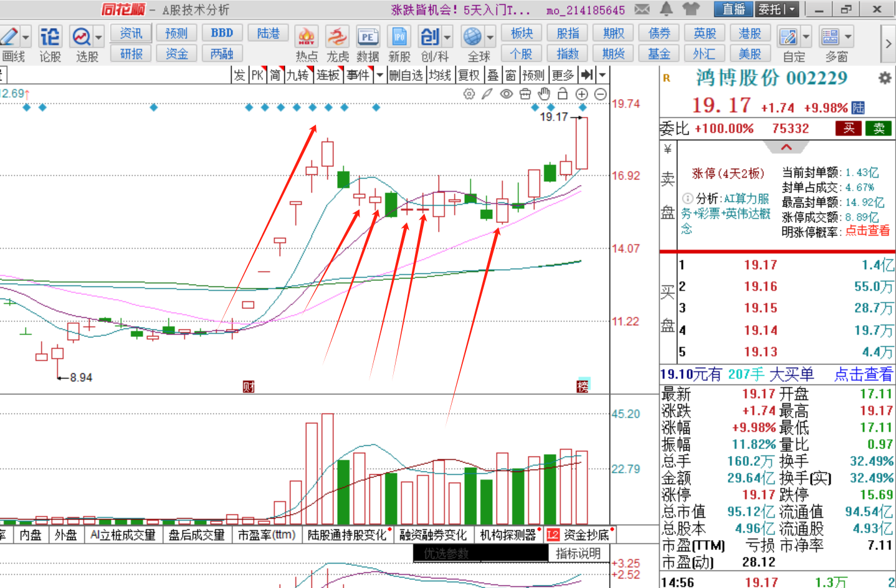Expand dropdown arrow next to 多窗

point(848,37)
